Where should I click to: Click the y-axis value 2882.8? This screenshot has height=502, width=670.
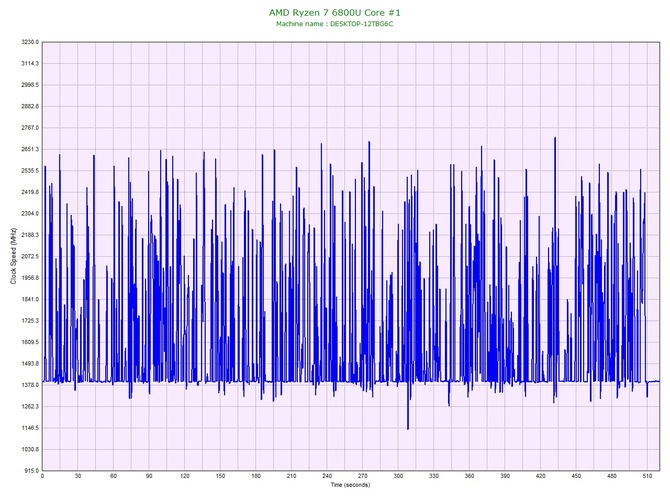pos(30,106)
